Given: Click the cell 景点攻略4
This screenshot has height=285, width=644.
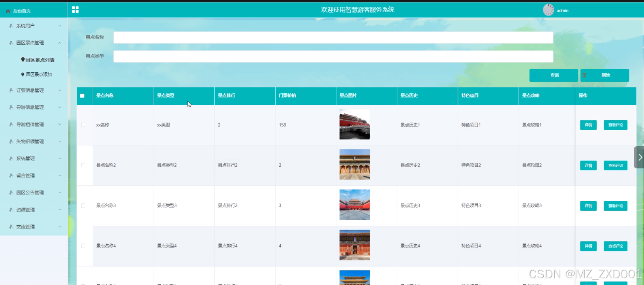Looking at the screenshot, I should [x=532, y=246].
